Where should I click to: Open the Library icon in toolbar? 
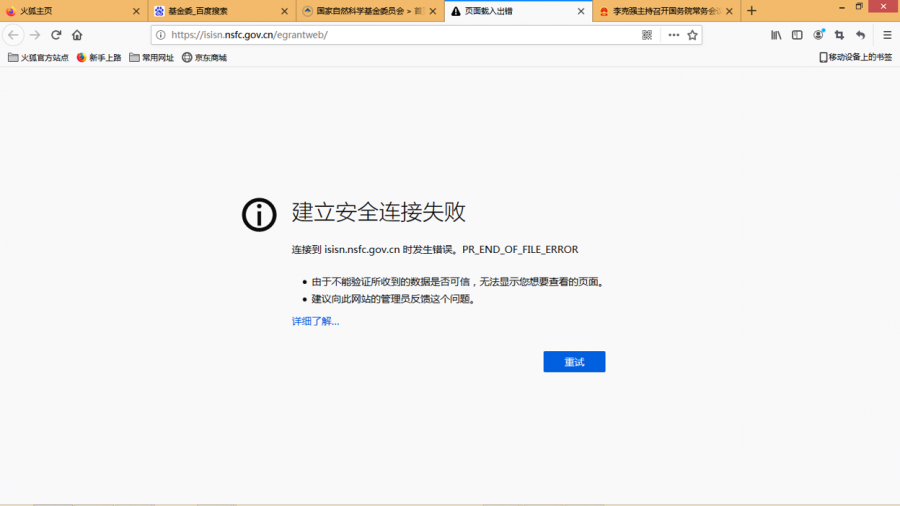(x=776, y=35)
